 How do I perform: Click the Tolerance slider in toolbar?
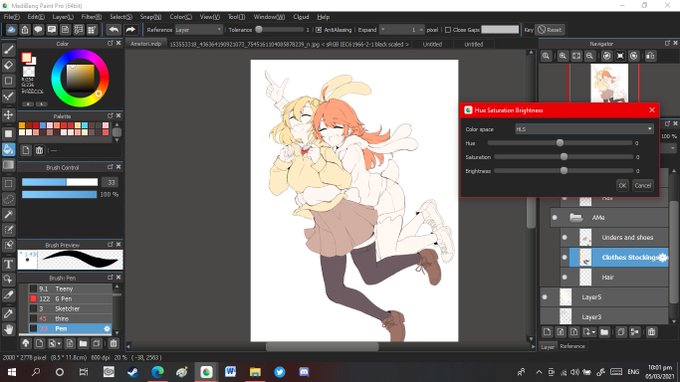pos(280,29)
